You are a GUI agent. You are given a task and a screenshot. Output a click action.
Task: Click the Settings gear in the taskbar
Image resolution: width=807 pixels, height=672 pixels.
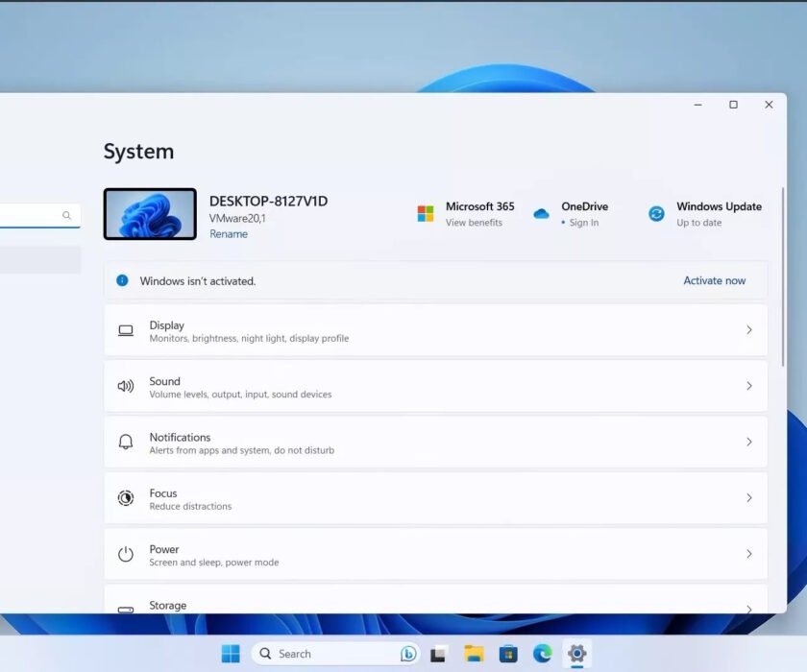tap(577, 654)
